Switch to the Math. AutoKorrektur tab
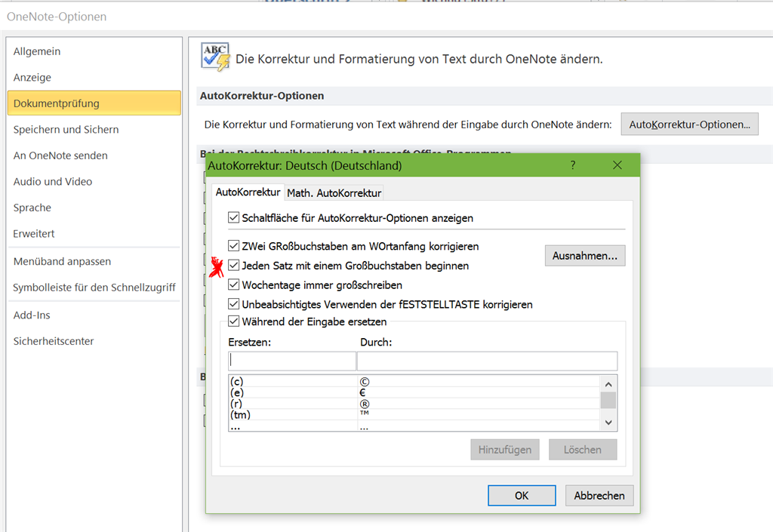773x532 pixels. click(x=334, y=193)
